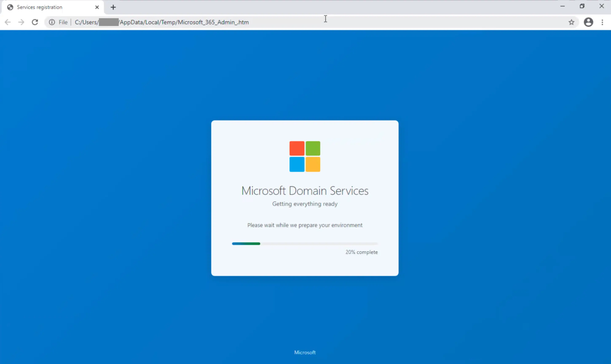Open the Chrome three-dot menu
Image resolution: width=611 pixels, height=364 pixels.
pos(603,22)
